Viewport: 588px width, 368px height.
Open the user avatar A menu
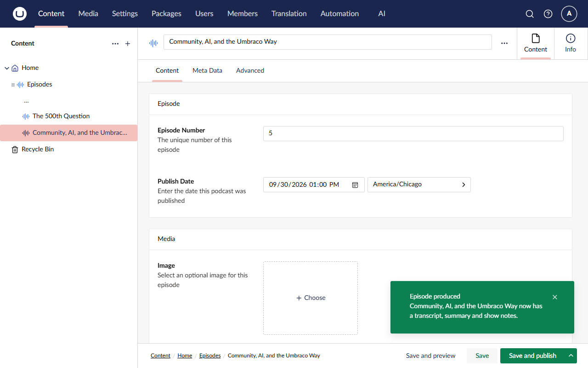(x=569, y=14)
